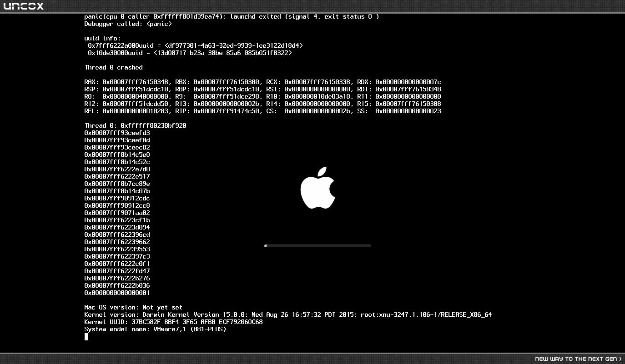Click stack address 0x00007fff6222e7d0
Viewport: 625px width, 364px height.
pos(117,170)
